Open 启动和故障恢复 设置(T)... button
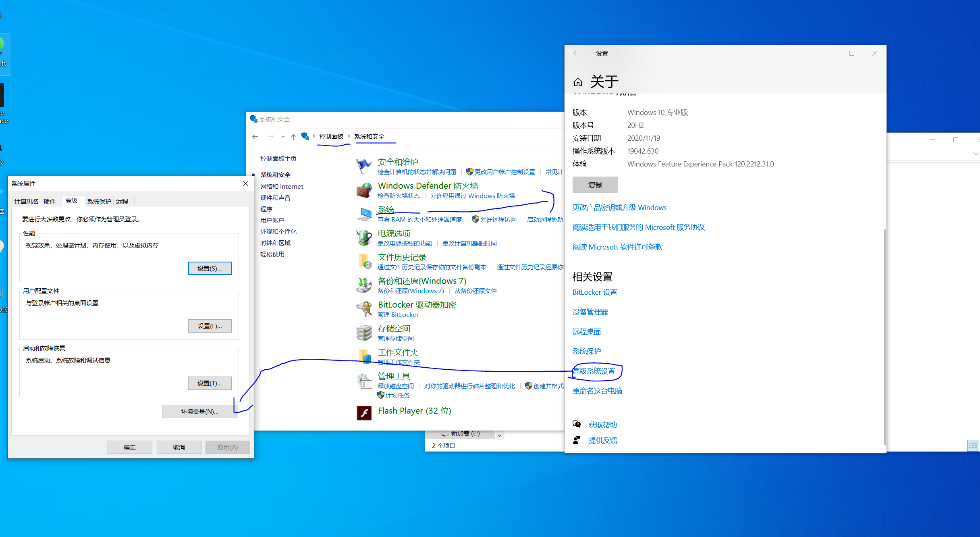980x537 pixels. pyautogui.click(x=210, y=383)
